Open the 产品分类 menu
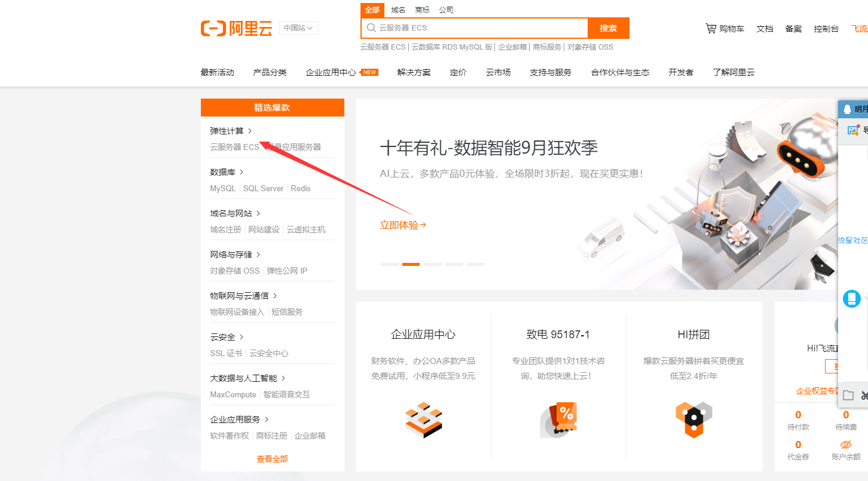Image resolution: width=868 pixels, height=481 pixels. (x=270, y=72)
